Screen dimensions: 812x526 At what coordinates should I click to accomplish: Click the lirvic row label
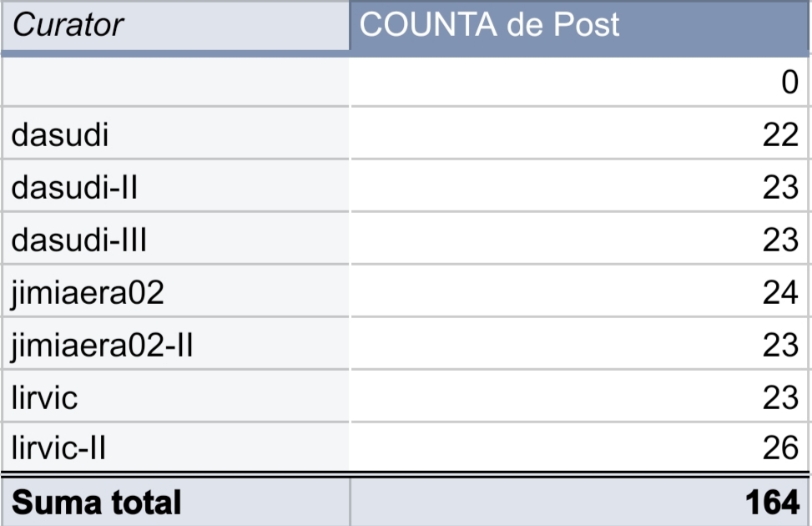click(x=44, y=398)
